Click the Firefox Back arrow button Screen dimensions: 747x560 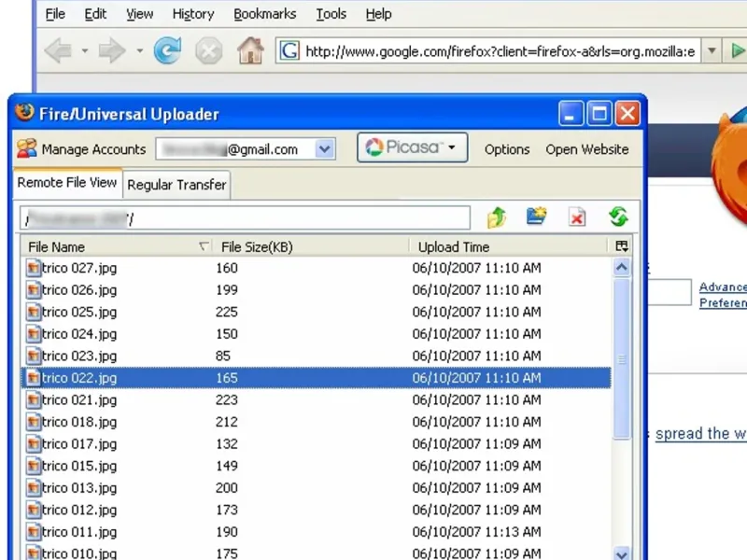point(59,51)
